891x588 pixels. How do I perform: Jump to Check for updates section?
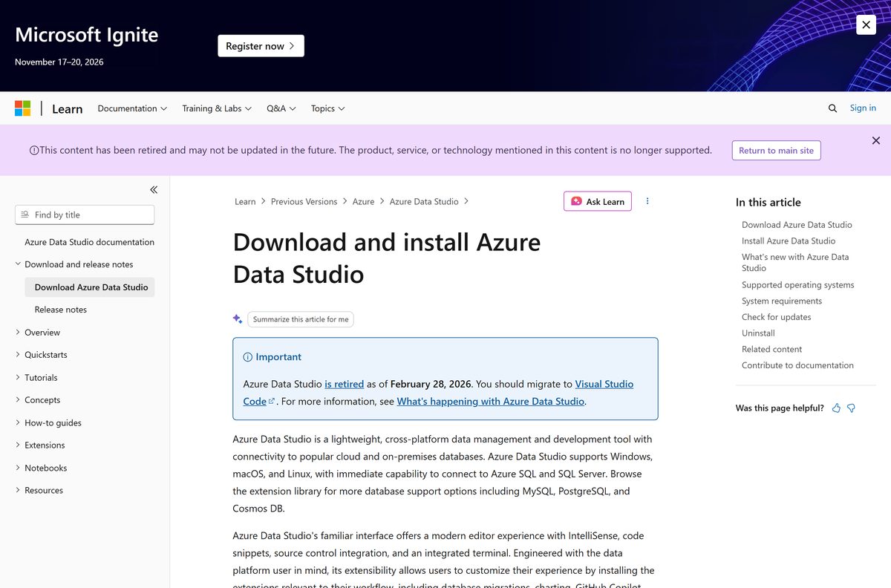(x=777, y=317)
